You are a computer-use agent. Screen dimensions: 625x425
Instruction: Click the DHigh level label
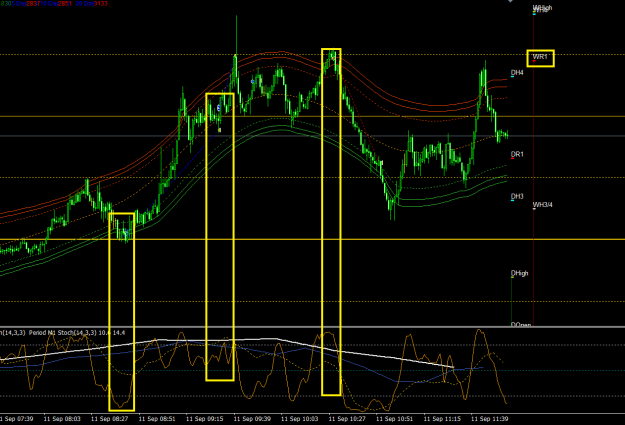[519, 273]
